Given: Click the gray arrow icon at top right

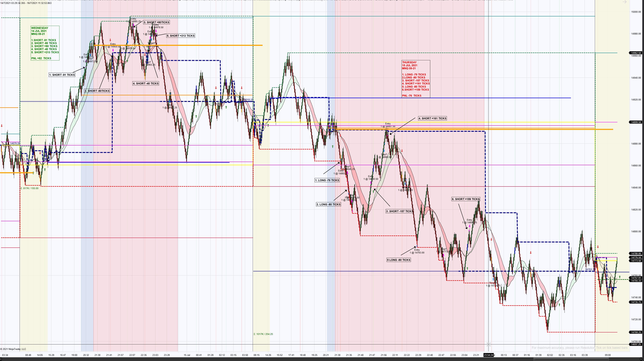Looking at the screenshot, I should (x=624, y=2).
